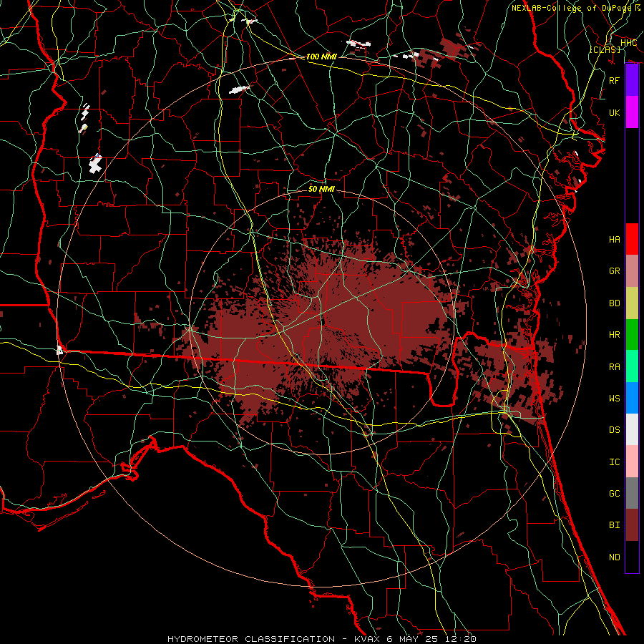644x644 pixels.
Task: Pick the RA light green legend swatch
Action: (x=632, y=366)
